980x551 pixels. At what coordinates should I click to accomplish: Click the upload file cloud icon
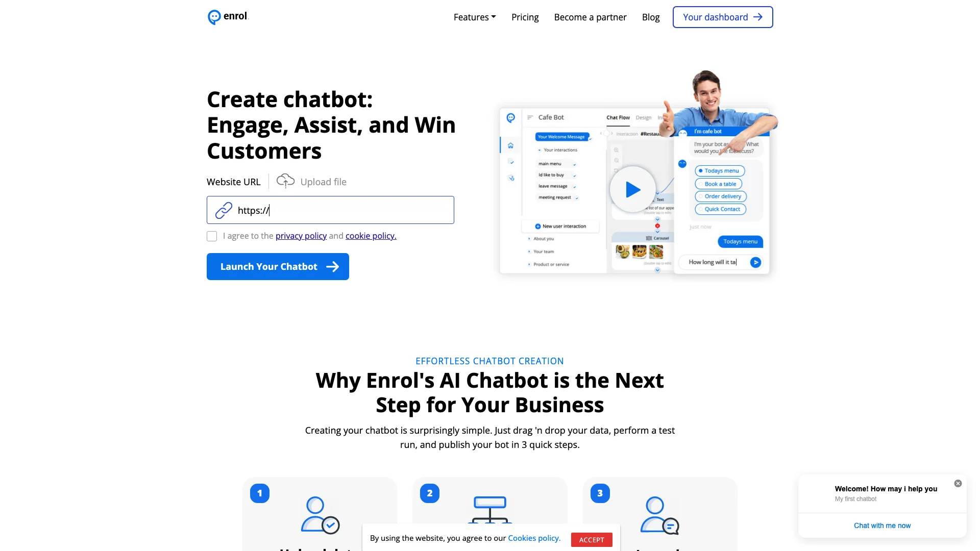[285, 181]
